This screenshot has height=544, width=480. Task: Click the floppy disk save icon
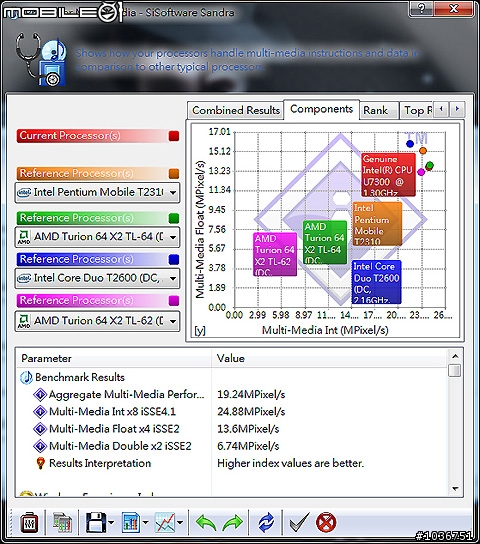pyautogui.click(x=95, y=522)
